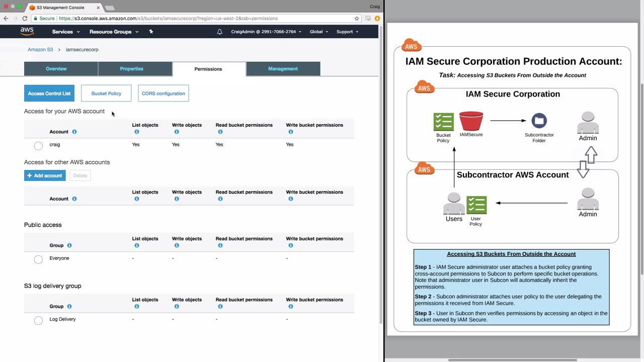
Task: Click info icon next to Account under your AWS account
Action: [74, 132]
